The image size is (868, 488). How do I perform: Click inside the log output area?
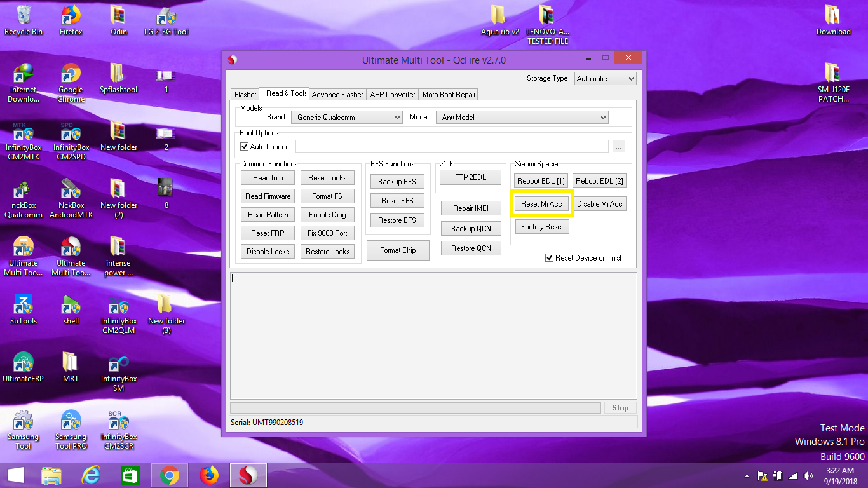[x=433, y=335]
